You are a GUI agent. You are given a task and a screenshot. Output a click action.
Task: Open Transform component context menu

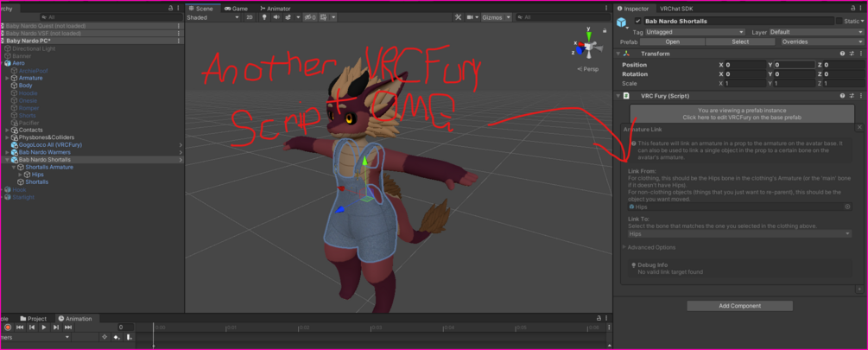859,54
